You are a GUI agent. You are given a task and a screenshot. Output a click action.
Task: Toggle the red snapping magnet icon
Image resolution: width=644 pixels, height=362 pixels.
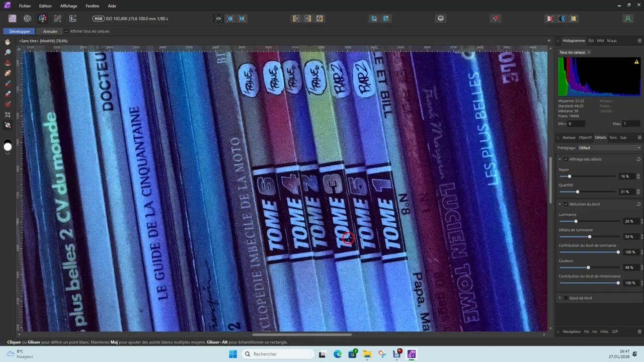(x=495, y=19)
